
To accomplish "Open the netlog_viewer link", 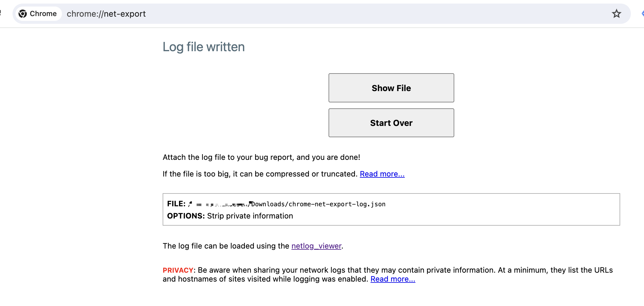I will 316,246.
